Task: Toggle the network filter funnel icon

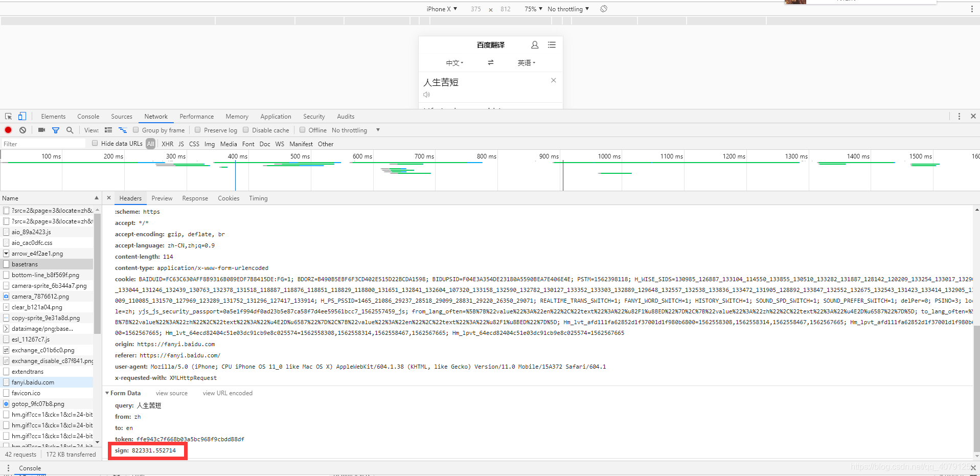Action: click(x=56, y=130)
